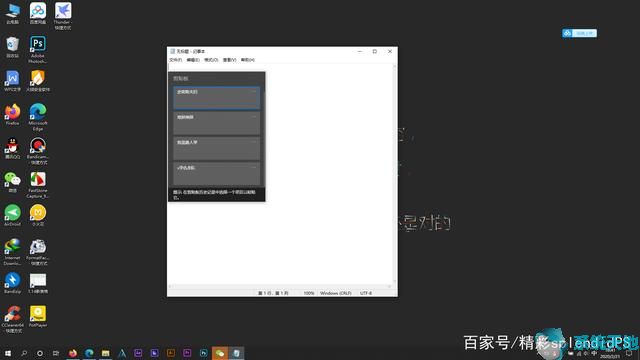This screenshot has width=640, height=360.
Task: Click the Notepad vertical scrollbar
Action: pos(394,174)
